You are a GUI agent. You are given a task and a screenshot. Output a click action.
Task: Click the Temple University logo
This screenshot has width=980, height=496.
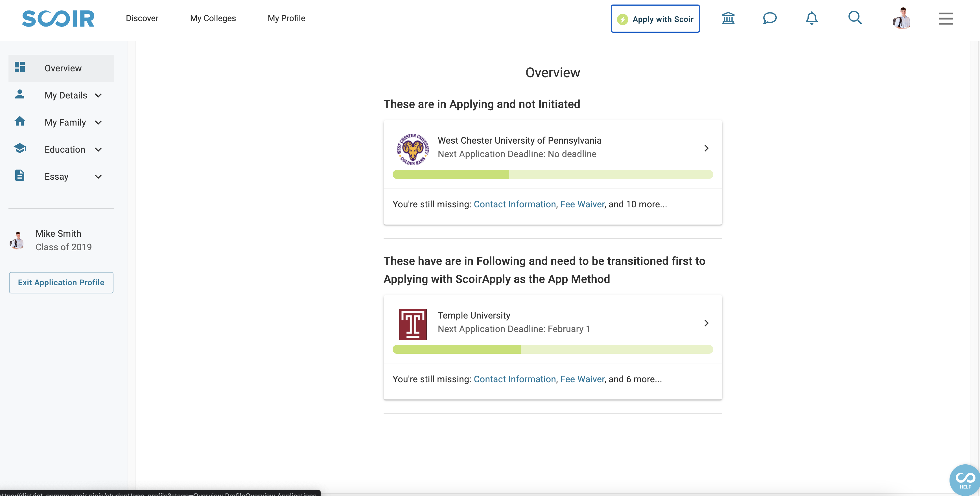tap(413, 324)
